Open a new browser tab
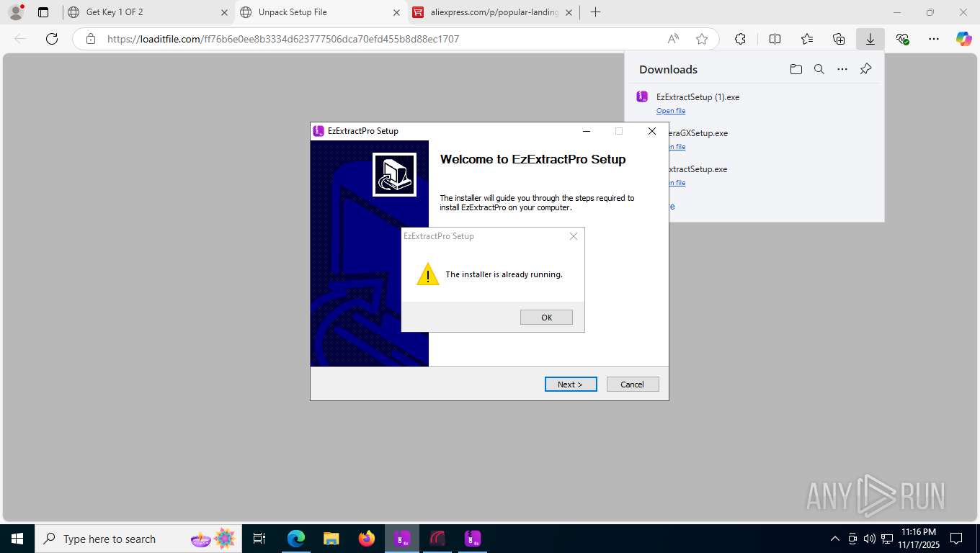 (x=595, y=12)
